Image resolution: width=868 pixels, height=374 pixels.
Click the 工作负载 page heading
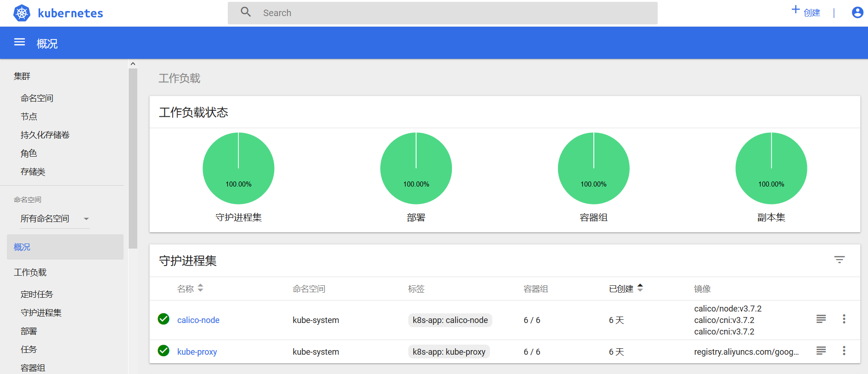tap(180, 79)
